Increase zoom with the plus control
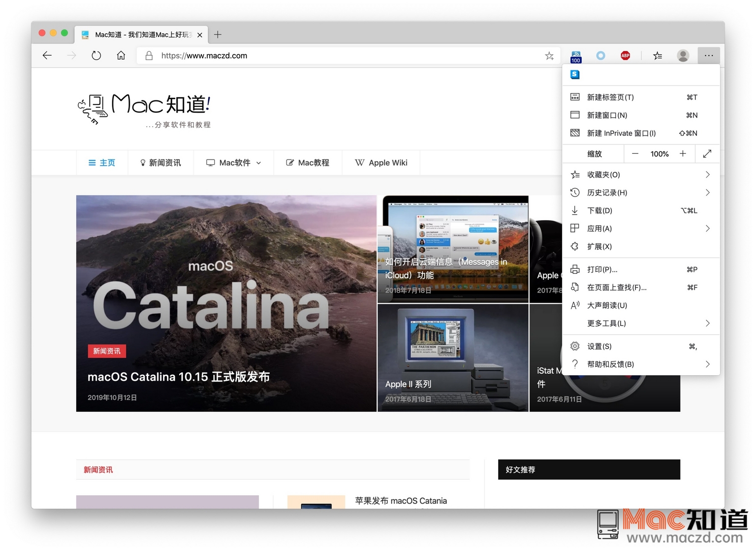This screenshot has width=756, height=550. point(683,154)
